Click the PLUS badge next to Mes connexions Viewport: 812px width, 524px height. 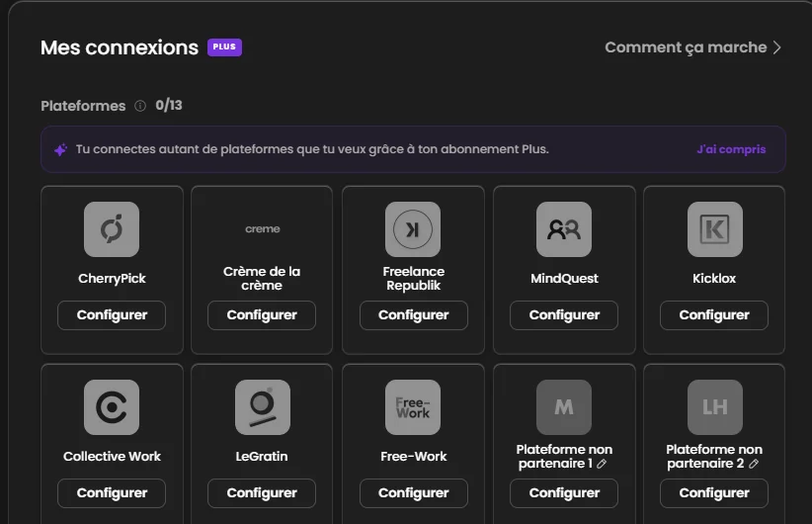[225, 47]
